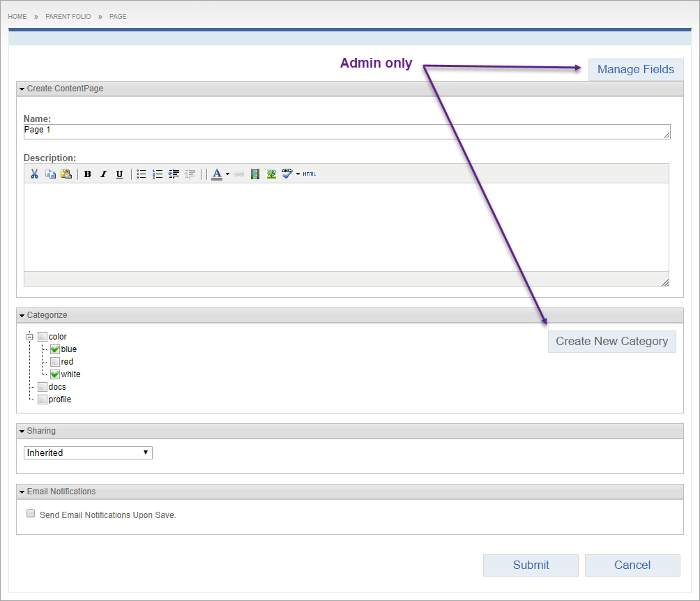Increase indent of the text
Viewport: 700px width, 601px height.
point(174,174)
